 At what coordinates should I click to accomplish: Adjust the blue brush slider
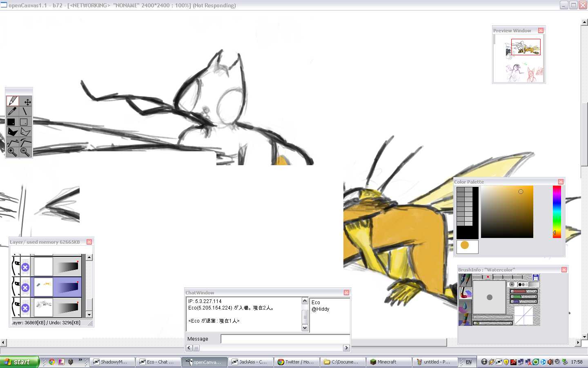[523, 301]
